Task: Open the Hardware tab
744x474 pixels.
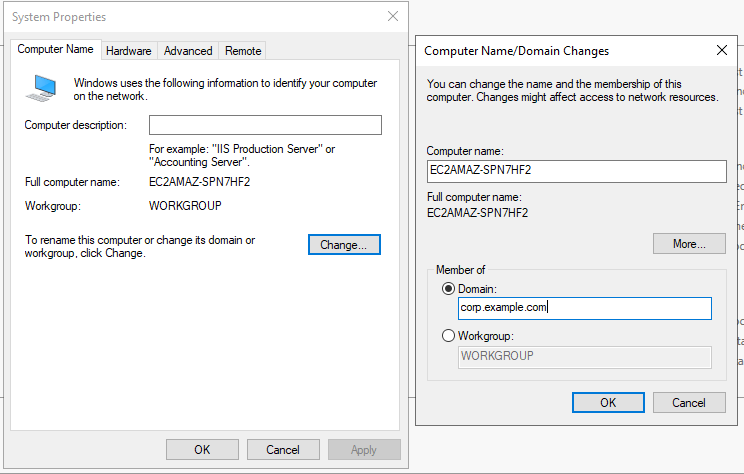Action: [129, 51]
